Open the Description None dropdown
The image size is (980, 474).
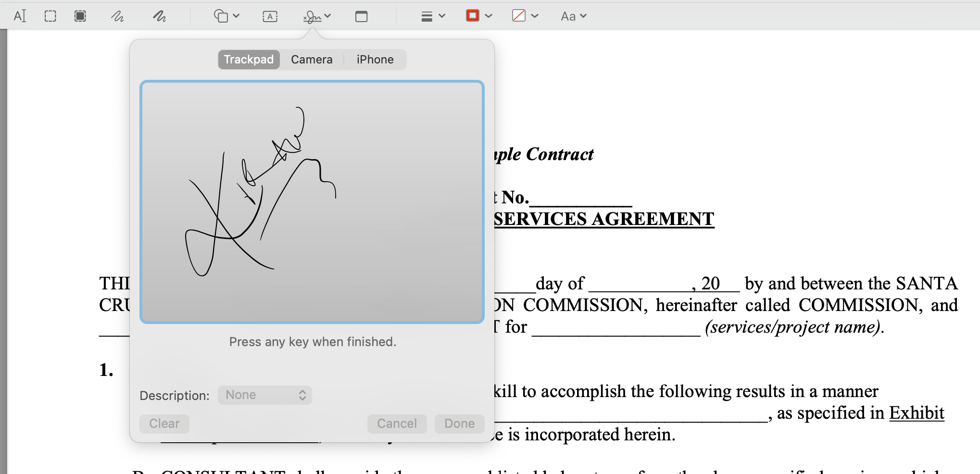(x=265, y=395)
